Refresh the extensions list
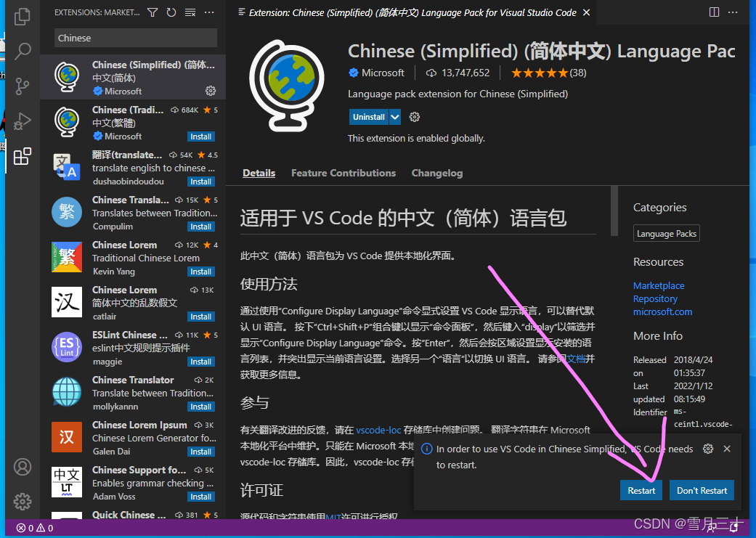 point(171,12)
